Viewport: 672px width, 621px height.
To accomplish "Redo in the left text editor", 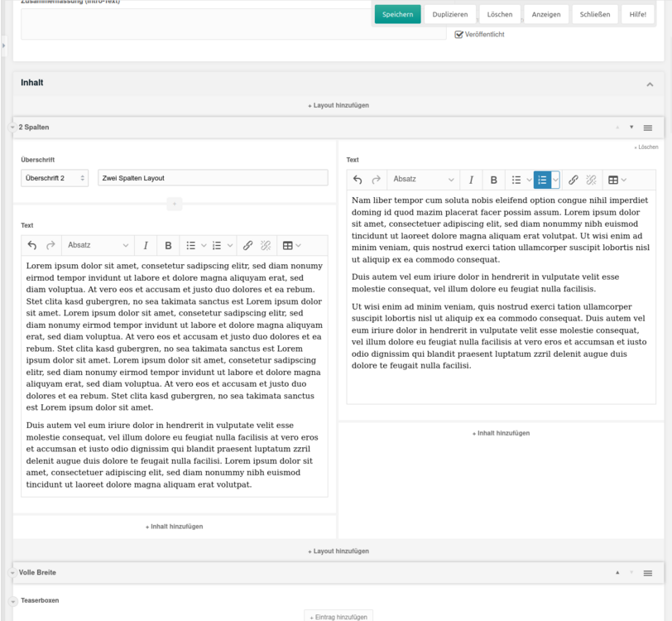I will [50, 245].
